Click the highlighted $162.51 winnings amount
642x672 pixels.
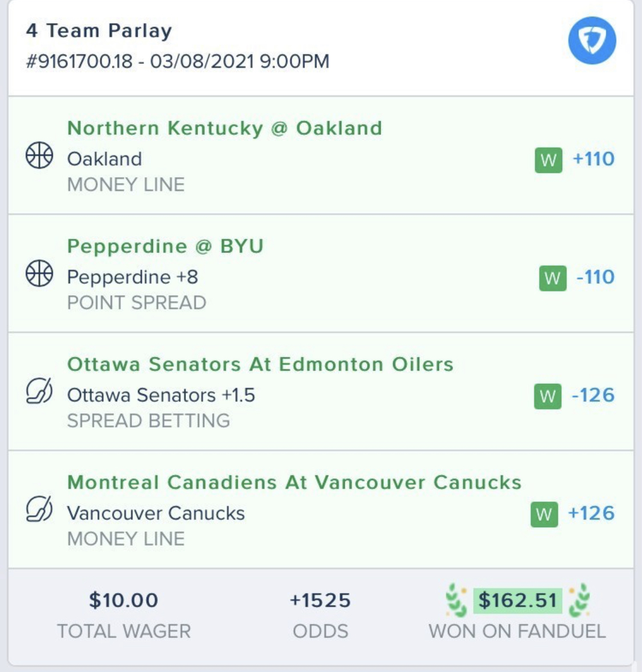click(517, 601)
